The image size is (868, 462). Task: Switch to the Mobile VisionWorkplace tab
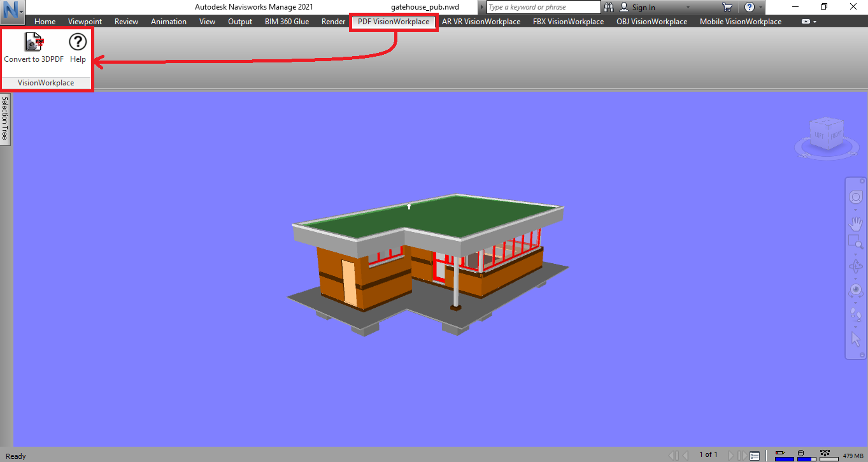click(740, 22)
